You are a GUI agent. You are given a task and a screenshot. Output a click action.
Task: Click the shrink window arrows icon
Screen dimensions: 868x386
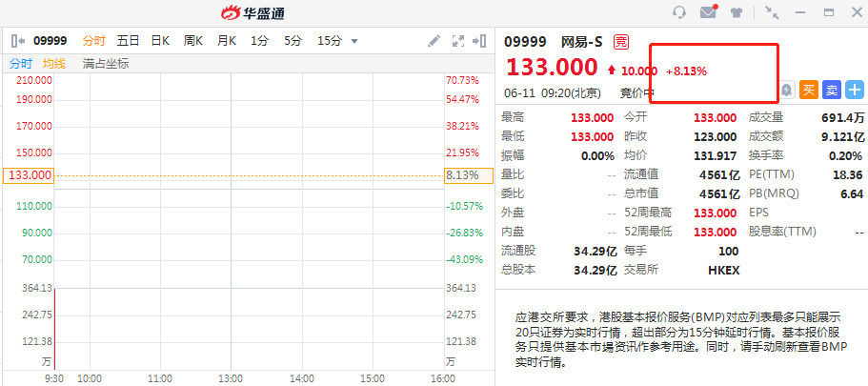(x=772, y=12)
